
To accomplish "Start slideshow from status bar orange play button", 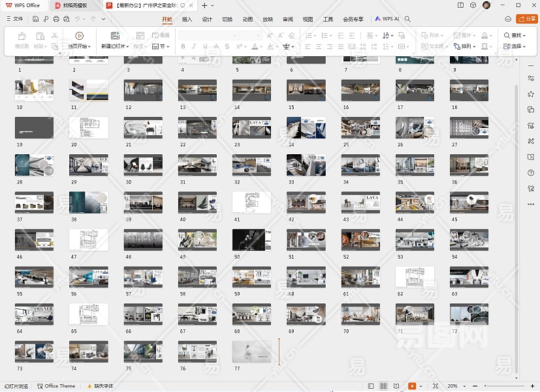I will coord(412,386).
